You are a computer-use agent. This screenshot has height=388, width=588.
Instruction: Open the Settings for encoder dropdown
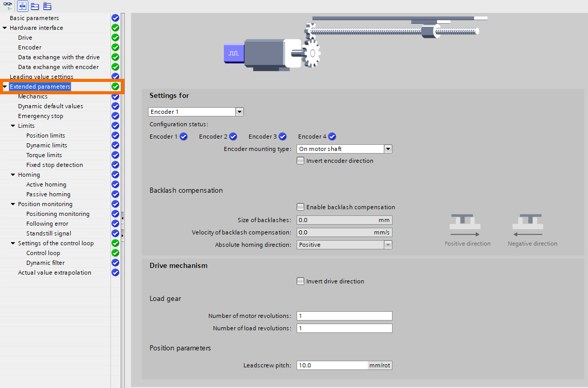[239, 111]
